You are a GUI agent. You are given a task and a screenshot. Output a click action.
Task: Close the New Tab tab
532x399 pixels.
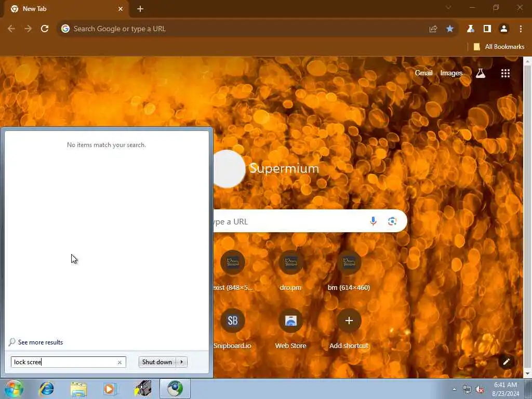tap(121, 9)
